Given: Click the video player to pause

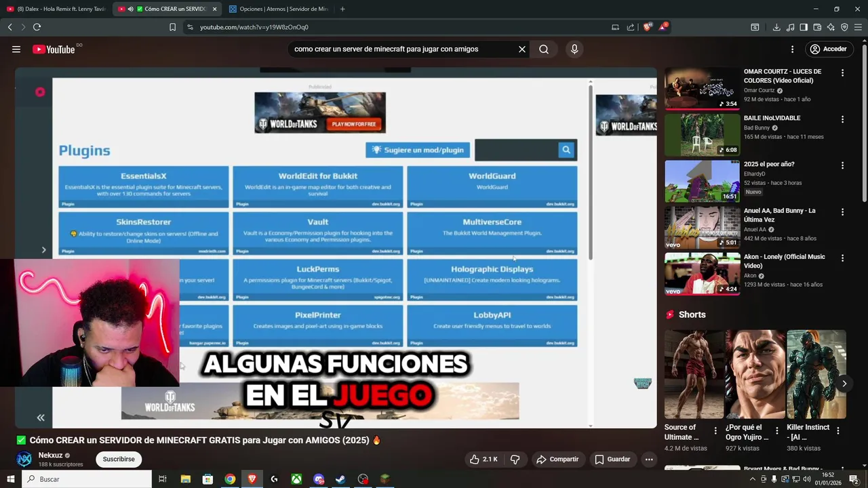Looking at the screenshot, I should [336, 247].
